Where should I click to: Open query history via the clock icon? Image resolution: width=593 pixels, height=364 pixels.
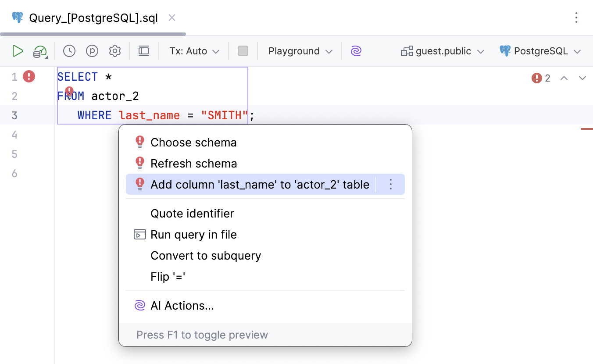click(69, 51)
